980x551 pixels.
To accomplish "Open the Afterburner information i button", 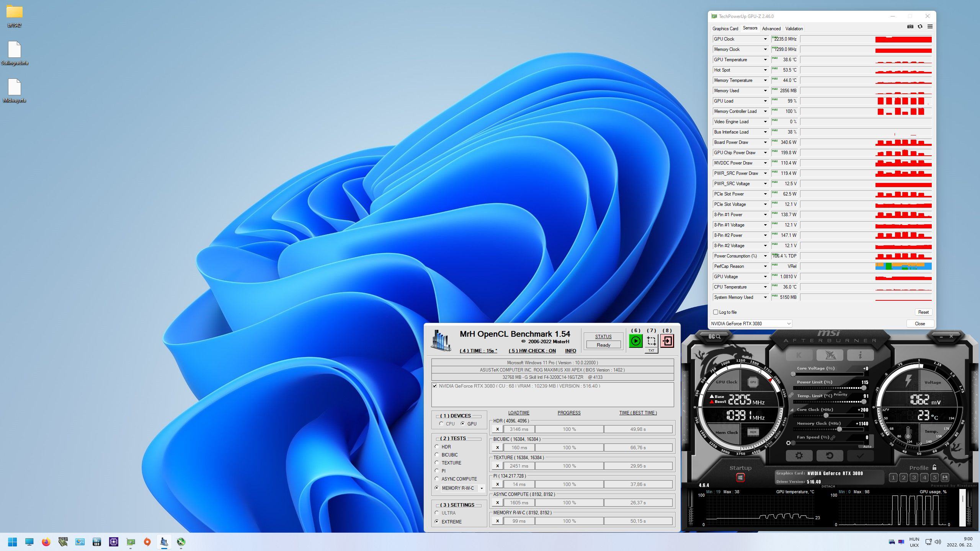I will pyautogui.click(x=860, y=355).
